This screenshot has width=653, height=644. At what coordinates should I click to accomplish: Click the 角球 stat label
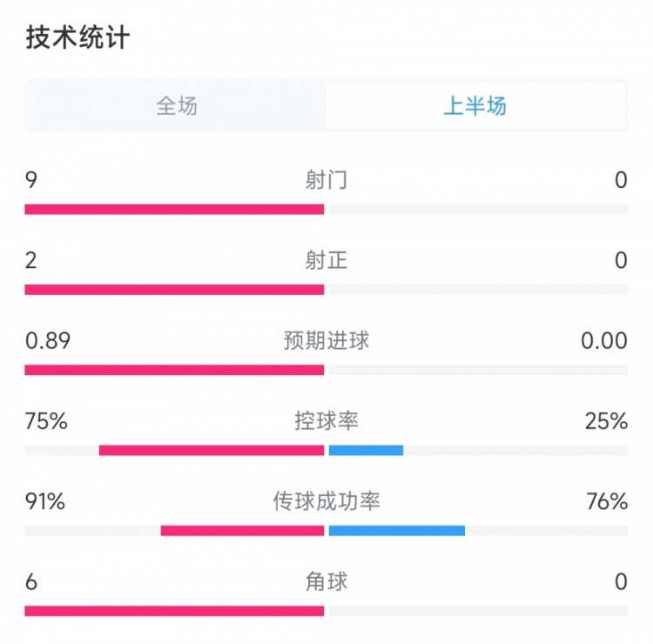click(x=326, y=581)
